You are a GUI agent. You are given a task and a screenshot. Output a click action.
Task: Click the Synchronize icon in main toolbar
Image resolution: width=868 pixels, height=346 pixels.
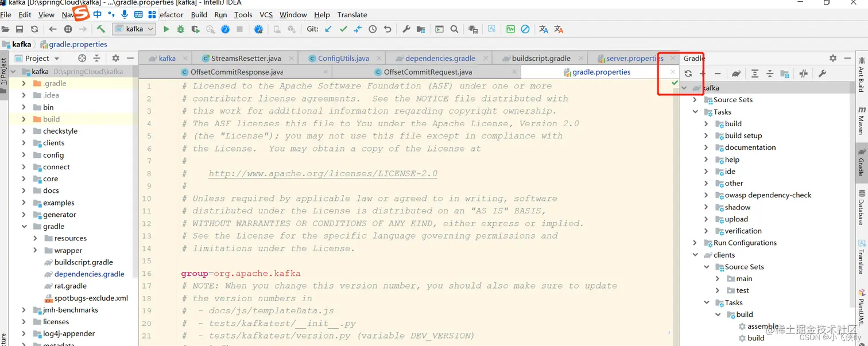point(34,29)
